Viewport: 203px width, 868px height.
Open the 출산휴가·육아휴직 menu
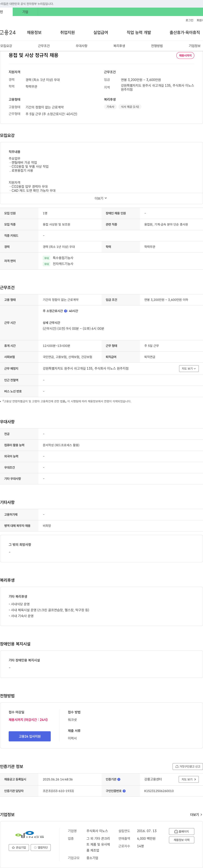185,32
